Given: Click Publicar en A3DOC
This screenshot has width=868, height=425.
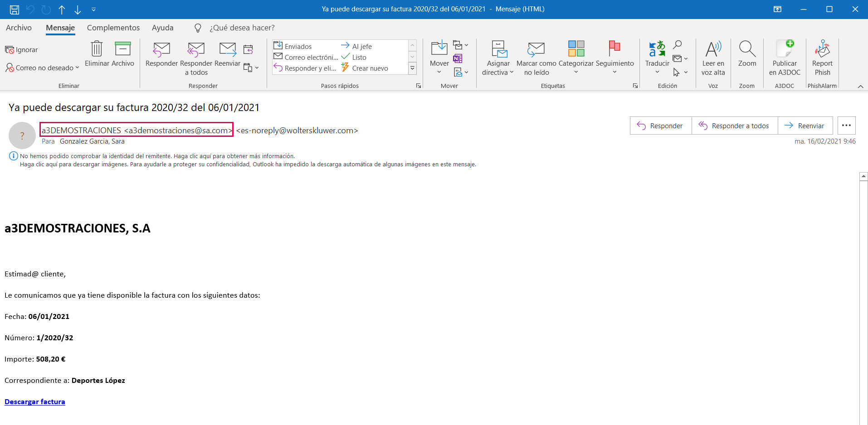Looking at the screenshot, I should click(x=785, y=58).
